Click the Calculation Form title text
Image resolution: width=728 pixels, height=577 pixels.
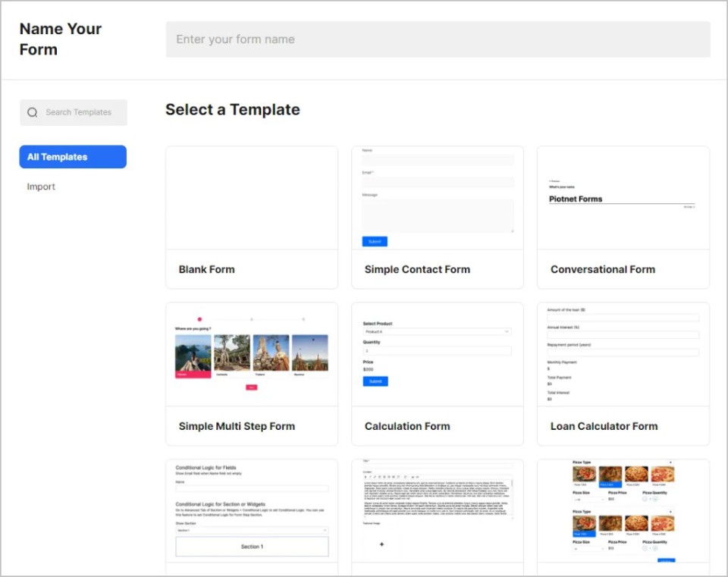coord(407,426)
